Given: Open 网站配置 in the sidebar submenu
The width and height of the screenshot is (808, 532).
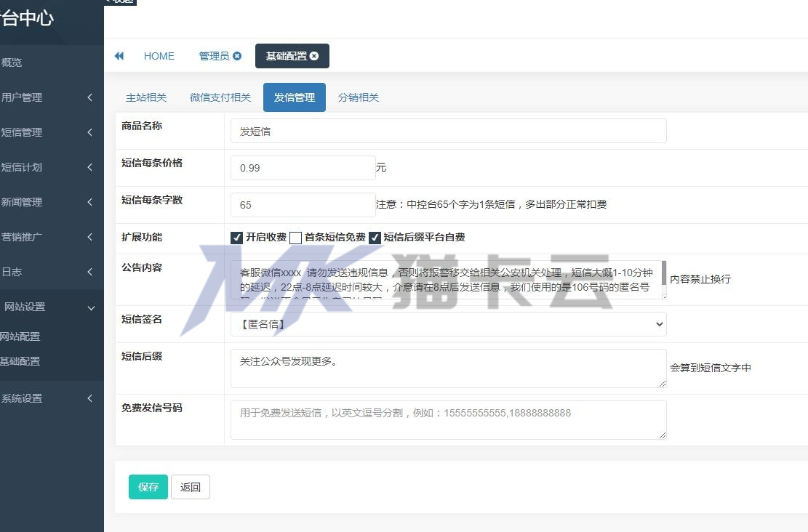Looking at the screenshot, I should (20, 336).
